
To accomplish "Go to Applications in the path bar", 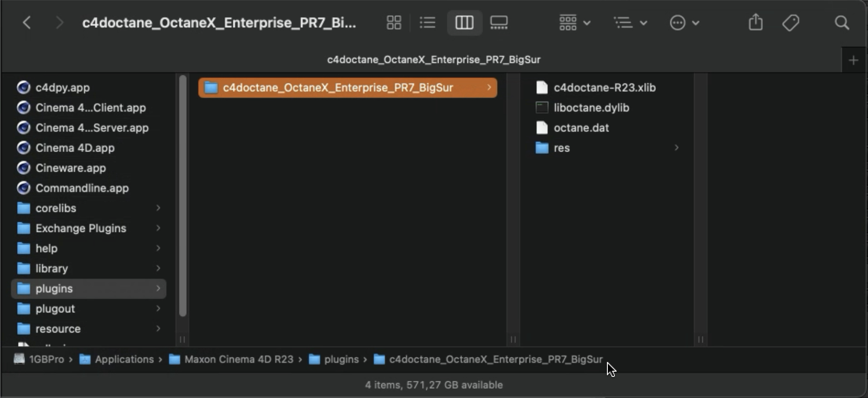I will (117, 359).
